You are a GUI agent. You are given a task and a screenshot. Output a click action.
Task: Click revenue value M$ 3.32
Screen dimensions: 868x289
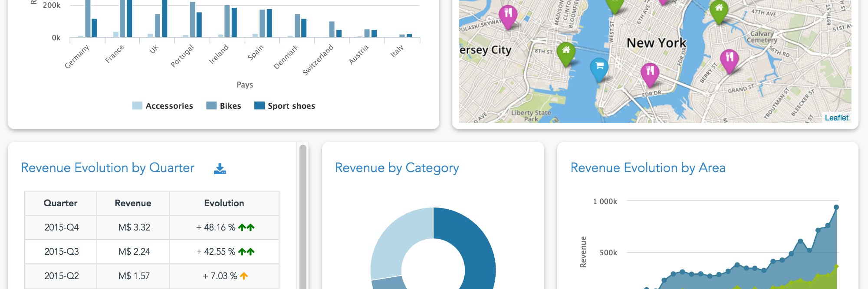(134, 227)
